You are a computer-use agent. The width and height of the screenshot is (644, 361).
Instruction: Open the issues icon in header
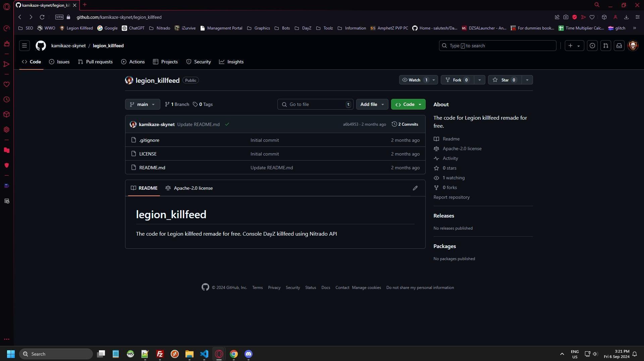[592, 46]
